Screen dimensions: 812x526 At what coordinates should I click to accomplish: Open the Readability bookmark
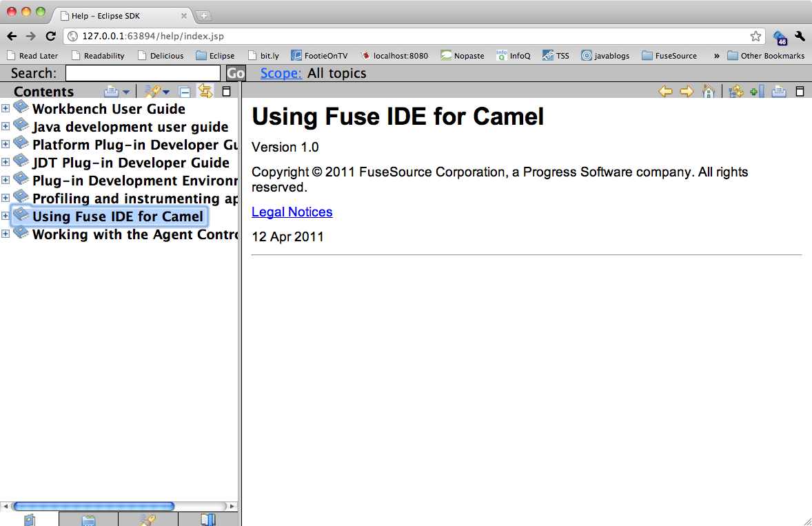pos(98,55)
